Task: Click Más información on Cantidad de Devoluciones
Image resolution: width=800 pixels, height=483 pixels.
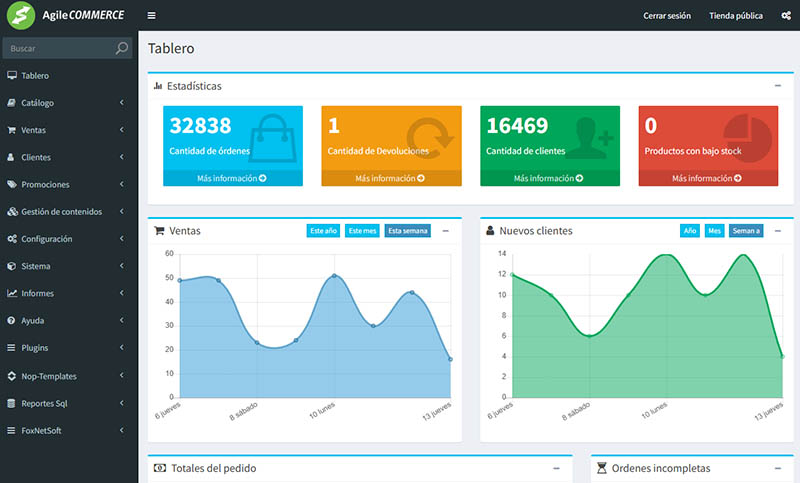Action: click(391, 178)
